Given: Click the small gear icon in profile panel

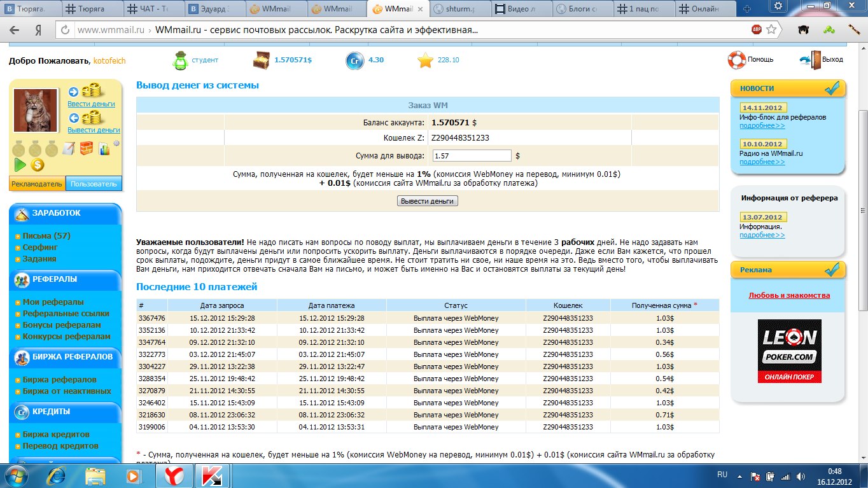Looking at the screenshot, I should [116, 144].
